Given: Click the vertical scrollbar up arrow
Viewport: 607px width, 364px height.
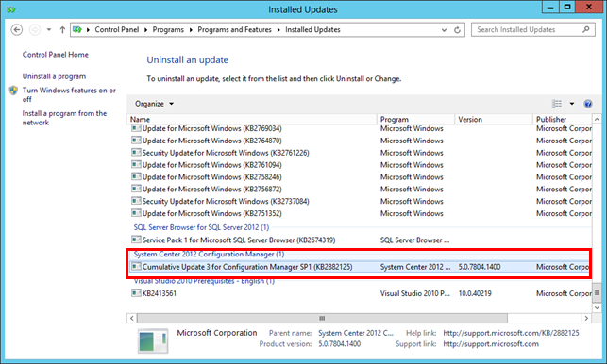Looking at the screenshot, I should (x=597, y=120).
